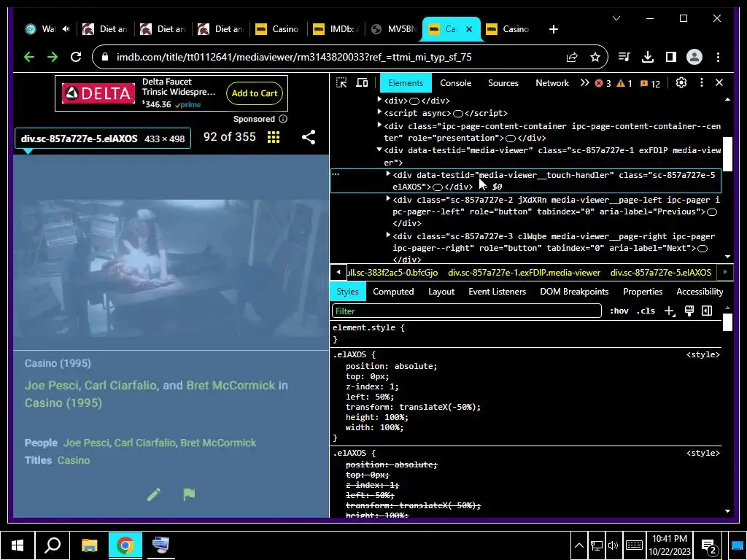Image resolution: width=747 pixels, height=560 pixels.
Task: Open the Properties tab
Action: tap(643, 292)
